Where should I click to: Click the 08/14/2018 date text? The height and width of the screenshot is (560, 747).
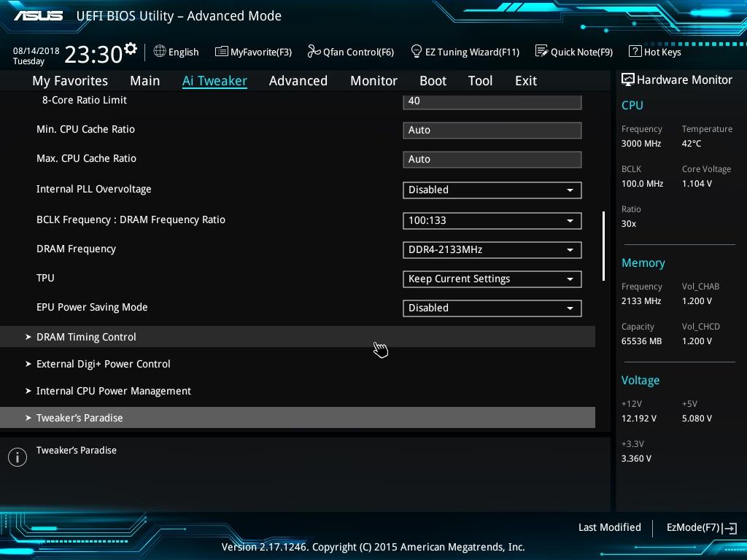pyautogui.click(x=36, y=50)
